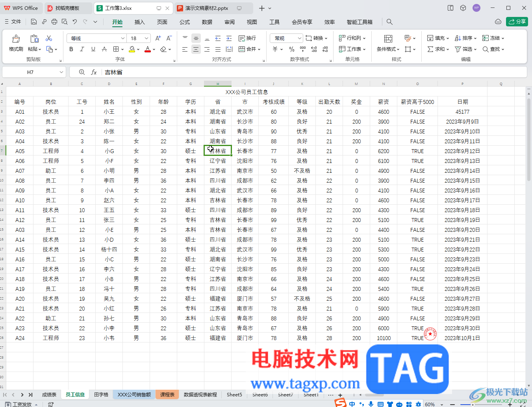Click the Increase font size icon
The image size is (532, 407).
click(158, 38)
